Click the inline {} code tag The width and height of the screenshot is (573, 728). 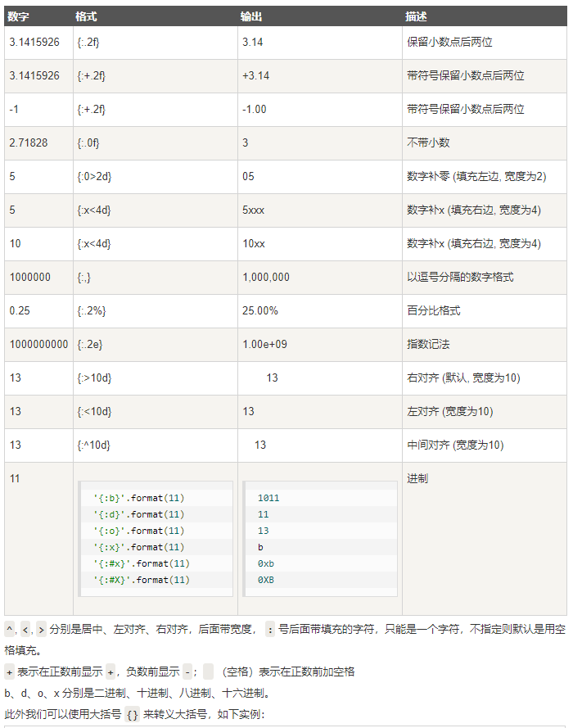point(133,715)
